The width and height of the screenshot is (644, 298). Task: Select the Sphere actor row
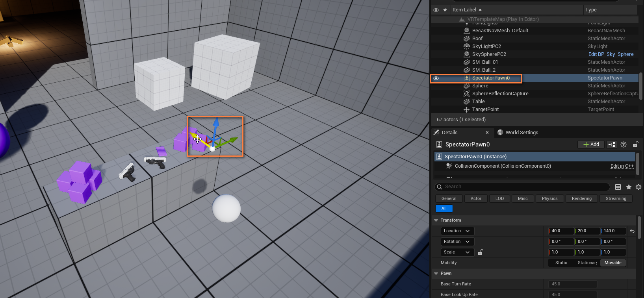[535, 85]
